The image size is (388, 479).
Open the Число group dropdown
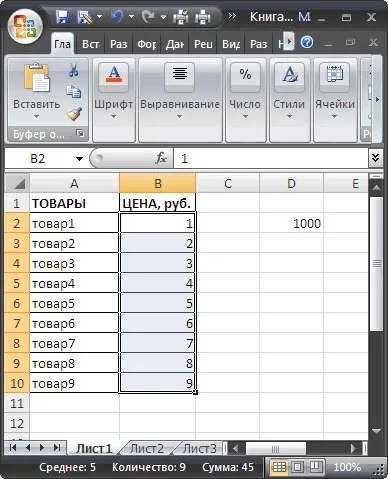(245, 100)
